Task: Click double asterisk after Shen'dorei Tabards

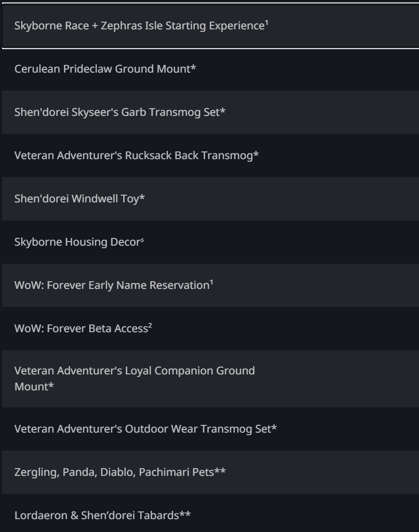Action: pyautogui.click(x=185, y=513)
